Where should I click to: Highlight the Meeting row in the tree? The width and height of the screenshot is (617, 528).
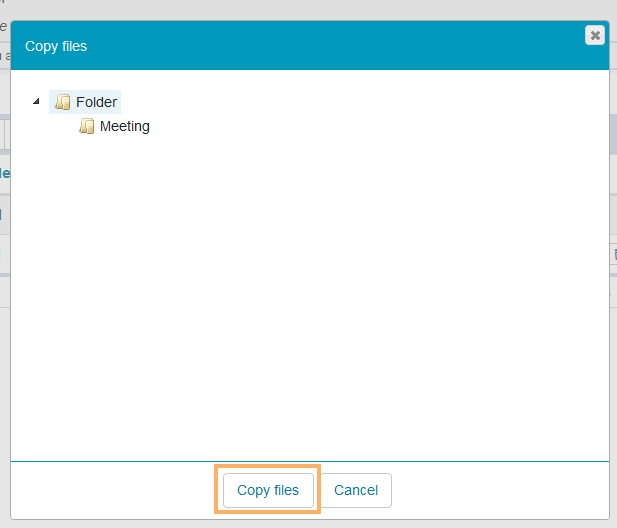[124, 126]
